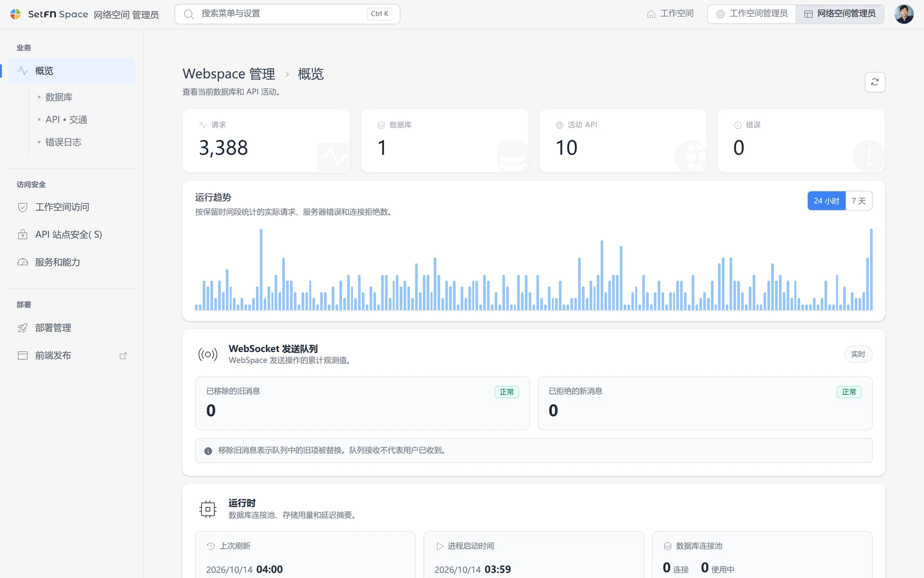Open the 错误 stat card
This screenshot has width=924, height=578.
click(801, 141)
